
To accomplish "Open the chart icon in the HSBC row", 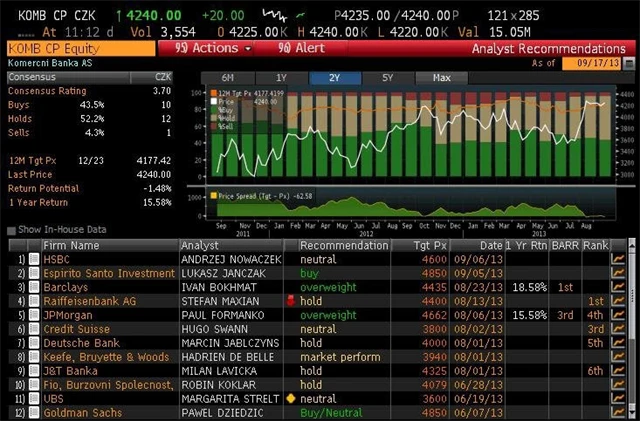I will pyautogui.click(x=619, y=258).
